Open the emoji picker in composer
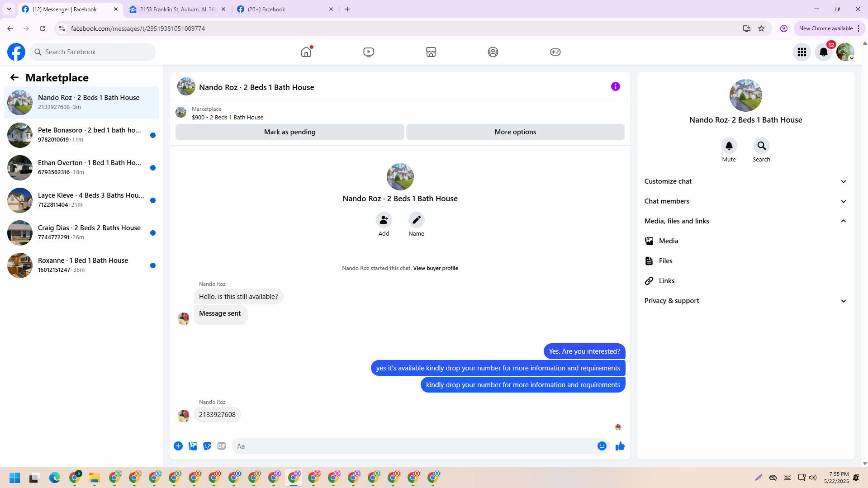 point(602,446)
